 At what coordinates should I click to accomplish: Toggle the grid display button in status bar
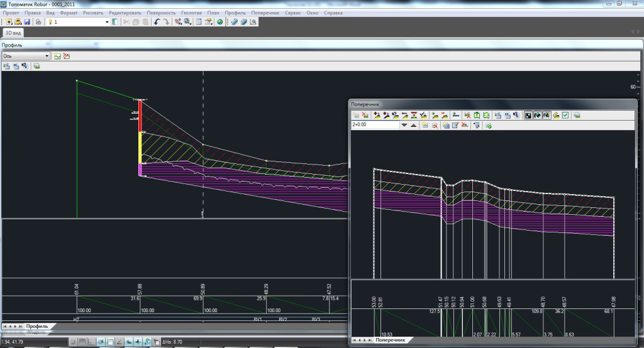coord(82,341)
